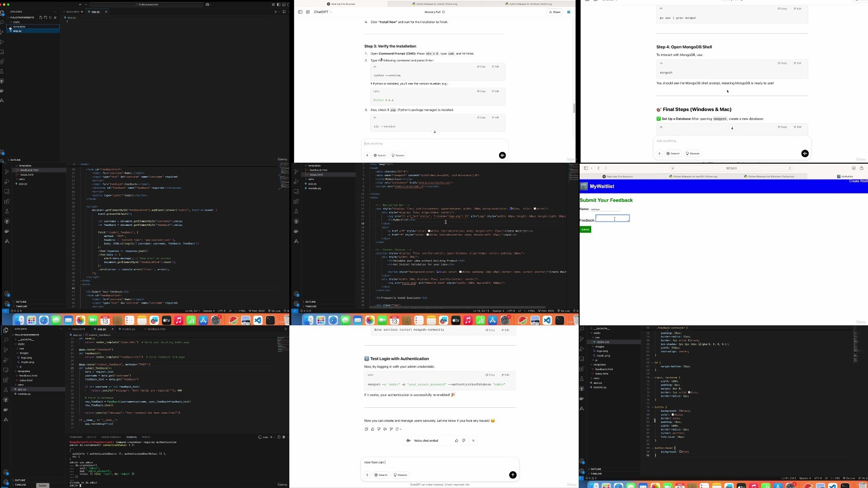This screenshot has height=488, width=868.
Task: Thumbs down the 'Voice chat ended' banner
Action: [463, 440]
